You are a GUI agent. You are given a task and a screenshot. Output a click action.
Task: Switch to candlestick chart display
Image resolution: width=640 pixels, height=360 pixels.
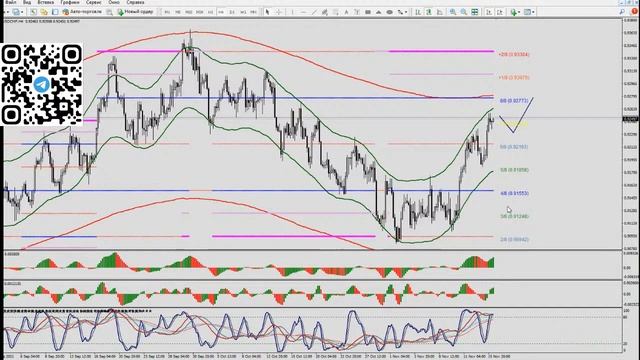point(429,12)
